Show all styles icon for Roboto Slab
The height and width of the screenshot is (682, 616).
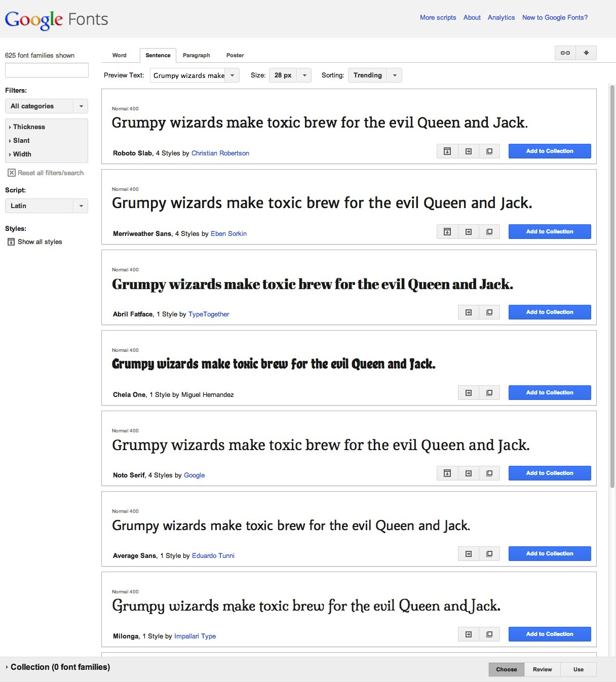447,151
